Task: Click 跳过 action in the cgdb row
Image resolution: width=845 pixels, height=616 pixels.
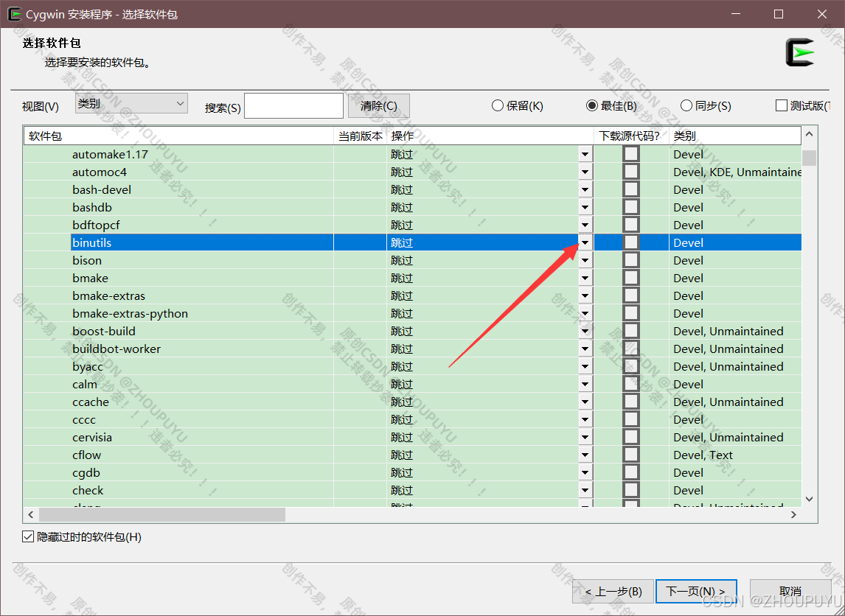Action: pyautogui.click(x=402, y=472)
